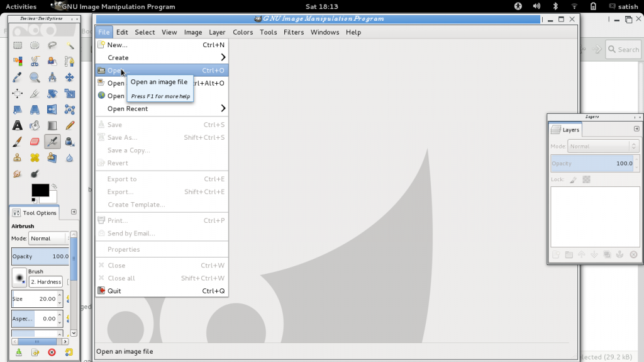
Task: Select the Pencil tool
Action: (70, 125)
